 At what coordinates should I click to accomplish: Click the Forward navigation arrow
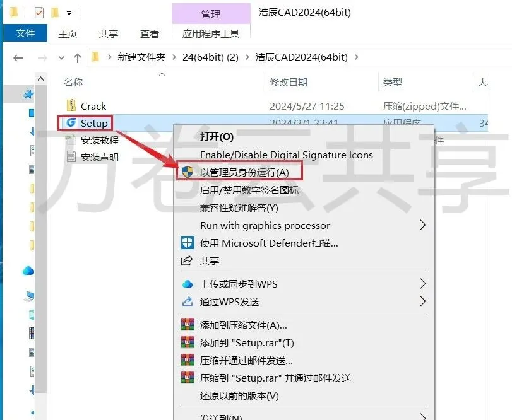(x=42, y=58)
